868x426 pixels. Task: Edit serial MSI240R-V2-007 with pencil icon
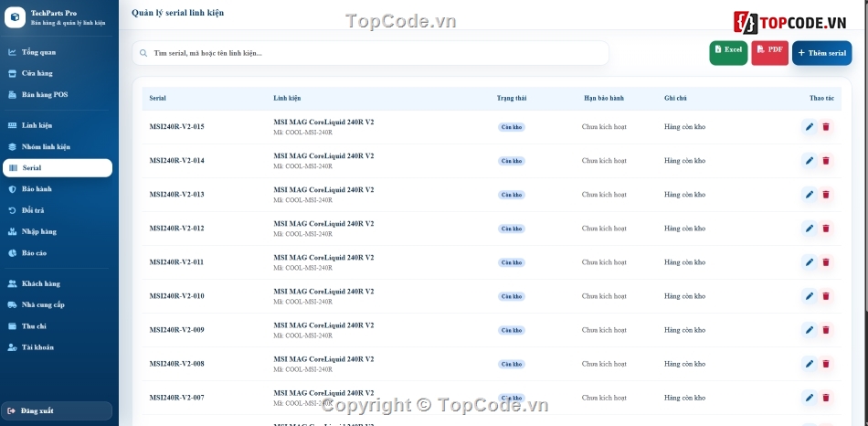click(810, 398)
